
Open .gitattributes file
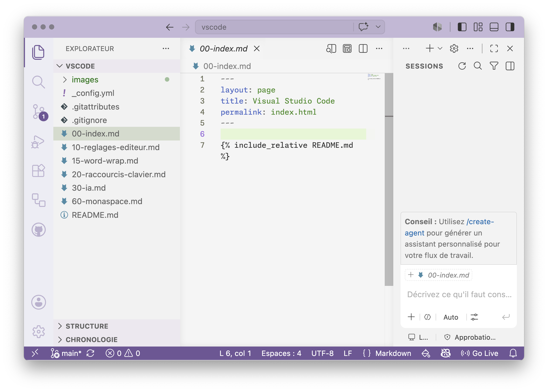(x=117, y=107)
